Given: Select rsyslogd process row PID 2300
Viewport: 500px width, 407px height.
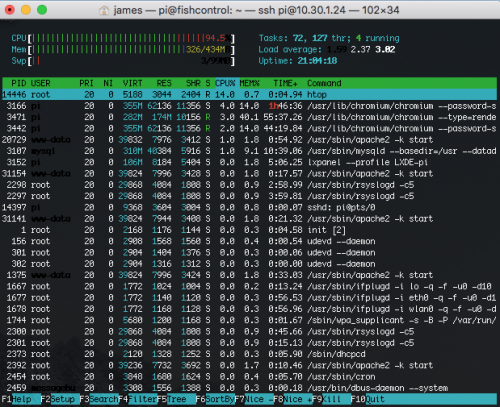Looking at the screenshot, I should pyautogui.click(x=249, y=332).
